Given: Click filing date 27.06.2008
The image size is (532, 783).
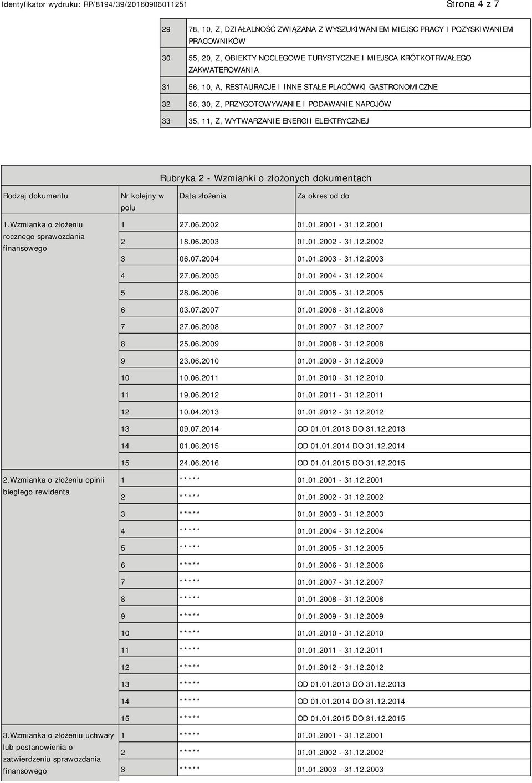Looking at the screenshot, I should [x=199, y=327].
